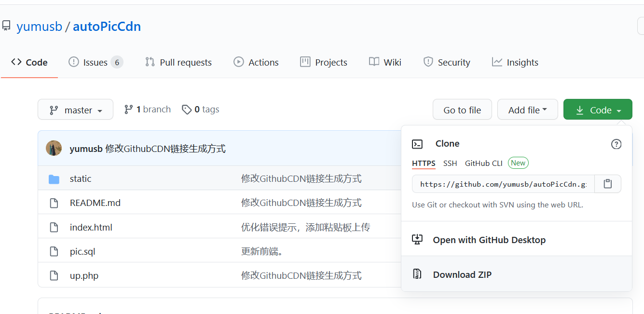Click the branch count icon
This screenshot has height=314, width=644.
coord(128,109)
